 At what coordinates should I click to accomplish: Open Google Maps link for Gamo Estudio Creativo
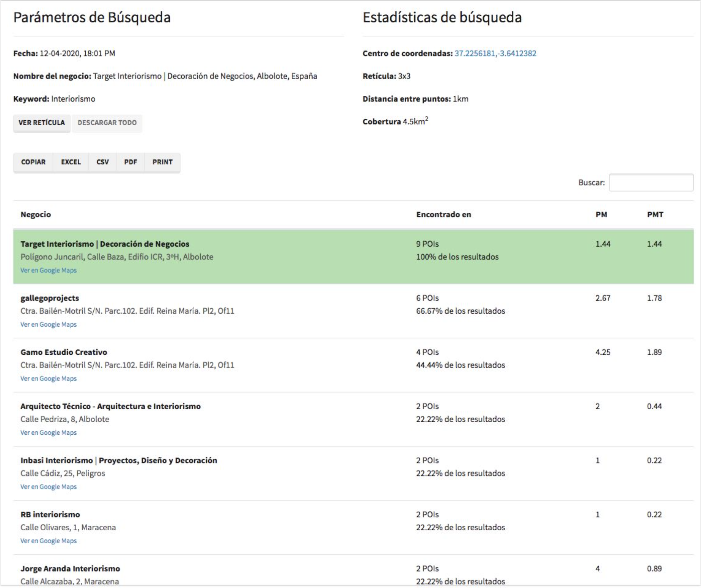click(x=49, y=379)
